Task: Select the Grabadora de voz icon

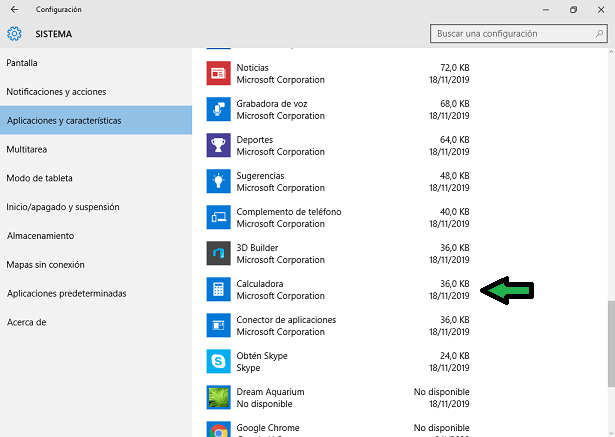Action: tap(218, 109)
